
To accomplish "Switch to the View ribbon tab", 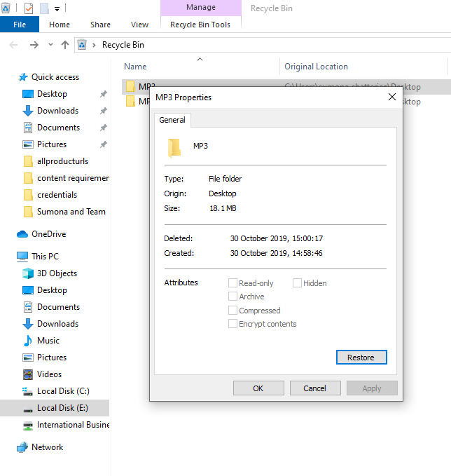I will (139, 25).
